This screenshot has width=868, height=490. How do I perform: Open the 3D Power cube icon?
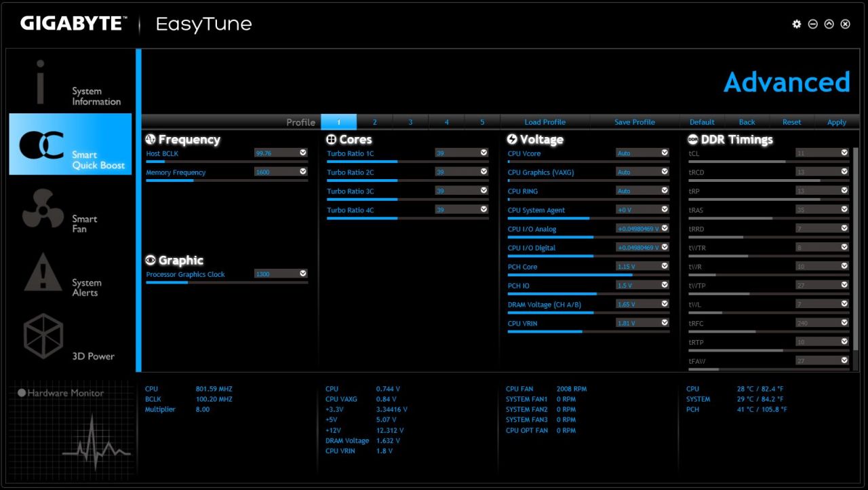(43, 336)
